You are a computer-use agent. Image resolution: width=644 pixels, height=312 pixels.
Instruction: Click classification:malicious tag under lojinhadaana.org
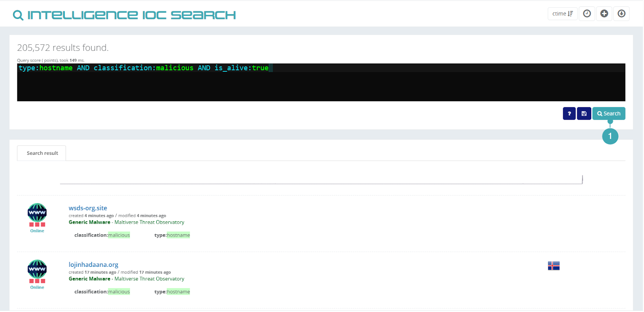pos(102,291)
